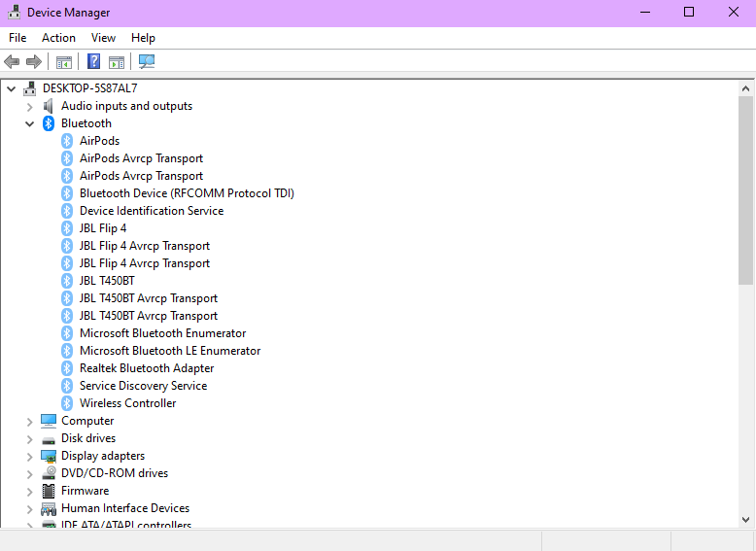Viewport: 756px width, 551px height.
Task: Click the Computer category monitor icon
Action: tap(49, 421)
